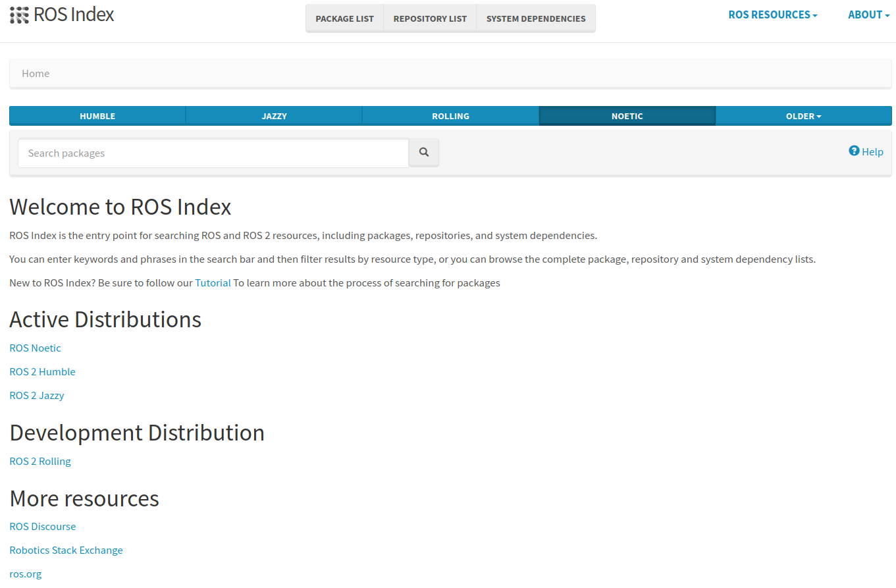Click the Home breadcrumb
The image size is (896, 588).
pyautogui.click(x=36, y=74)
